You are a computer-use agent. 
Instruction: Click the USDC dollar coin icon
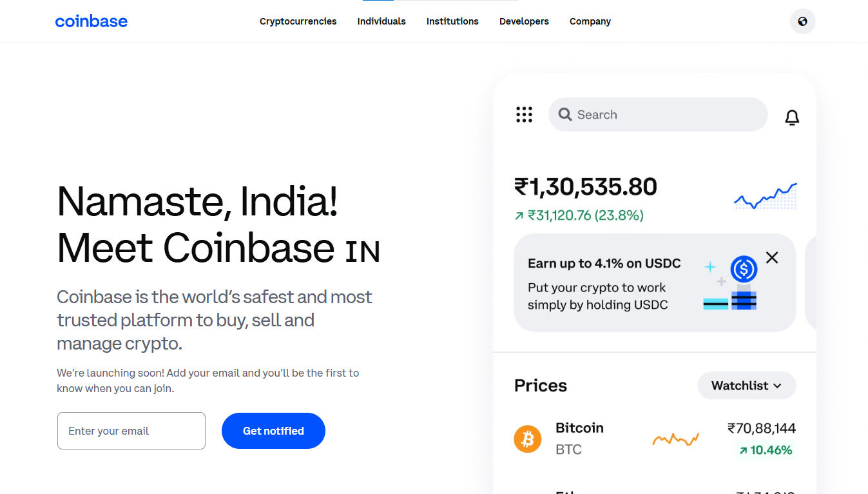click(743, 269)
